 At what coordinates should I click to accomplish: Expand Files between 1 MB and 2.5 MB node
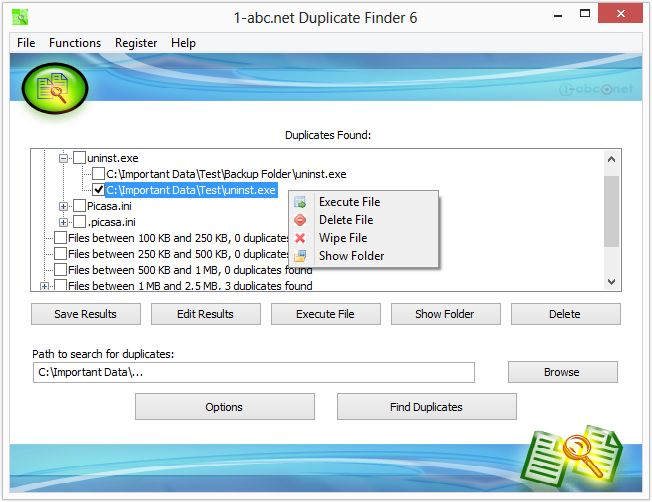click(44, 286)
